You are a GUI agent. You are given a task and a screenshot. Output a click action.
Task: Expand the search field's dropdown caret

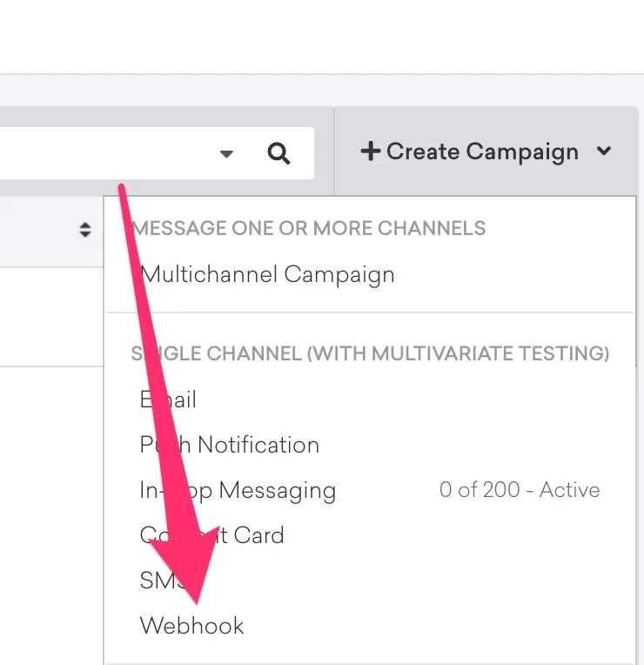tap(227, 153)
